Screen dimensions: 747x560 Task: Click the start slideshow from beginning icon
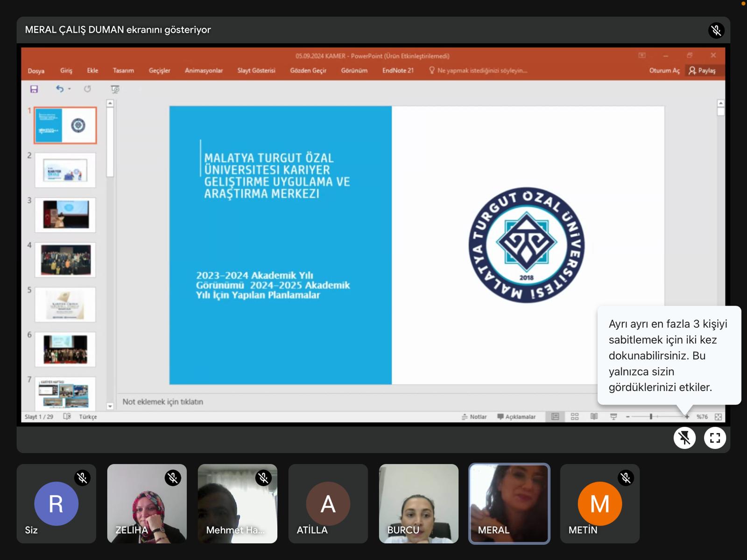[115, 89]
